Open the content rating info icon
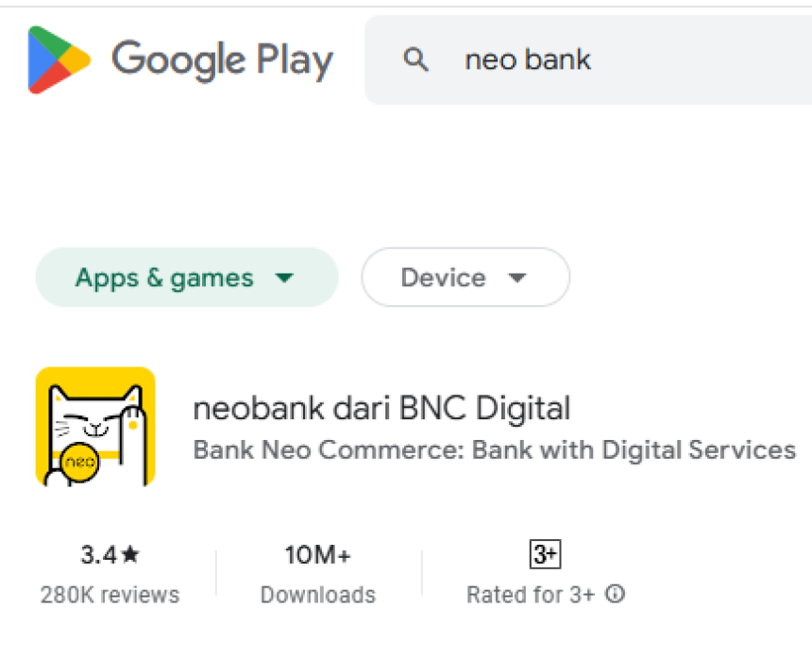 point(616,595)
